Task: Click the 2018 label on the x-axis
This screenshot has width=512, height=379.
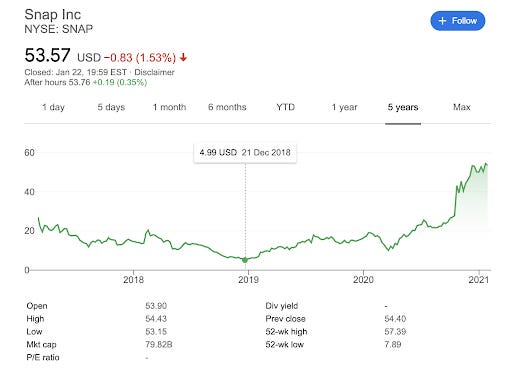Action: 133,279
